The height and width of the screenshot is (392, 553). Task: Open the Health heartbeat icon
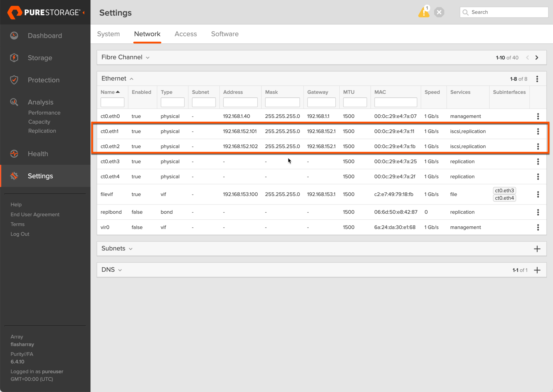click(x=14, y=154)
